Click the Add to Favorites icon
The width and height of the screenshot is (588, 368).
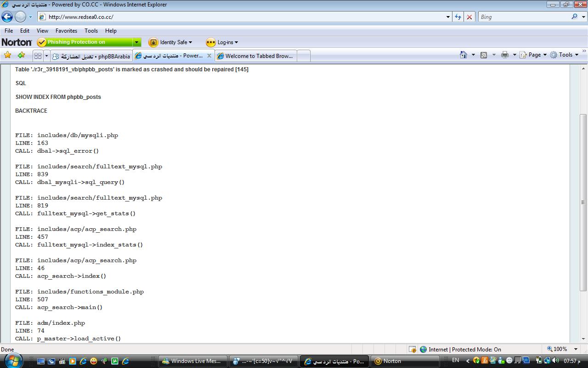[x=21, y=55]
